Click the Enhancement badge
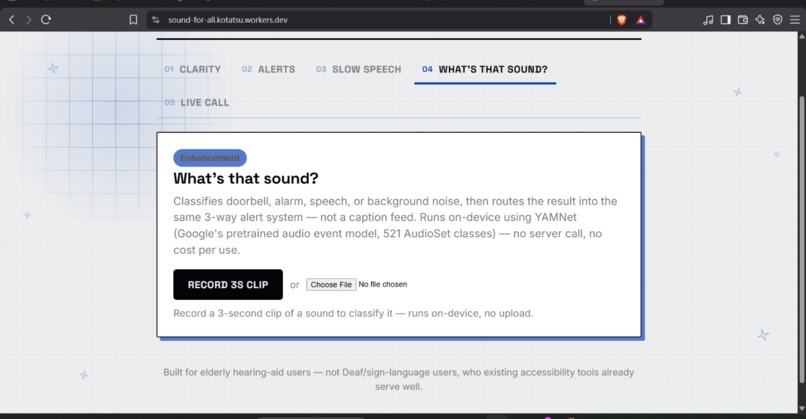The height and width of the screenshot is (419, 806). (210, 158)
